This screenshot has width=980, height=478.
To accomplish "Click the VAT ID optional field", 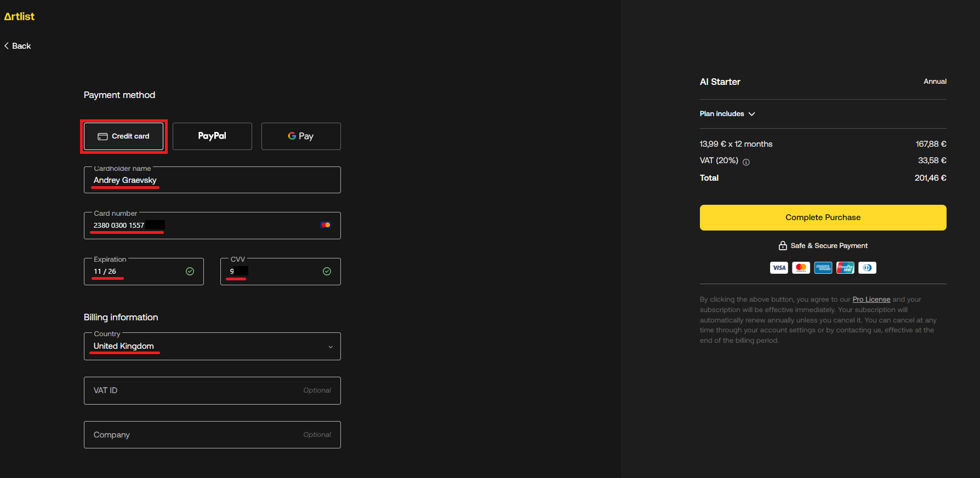I will [x=212, y=390].
